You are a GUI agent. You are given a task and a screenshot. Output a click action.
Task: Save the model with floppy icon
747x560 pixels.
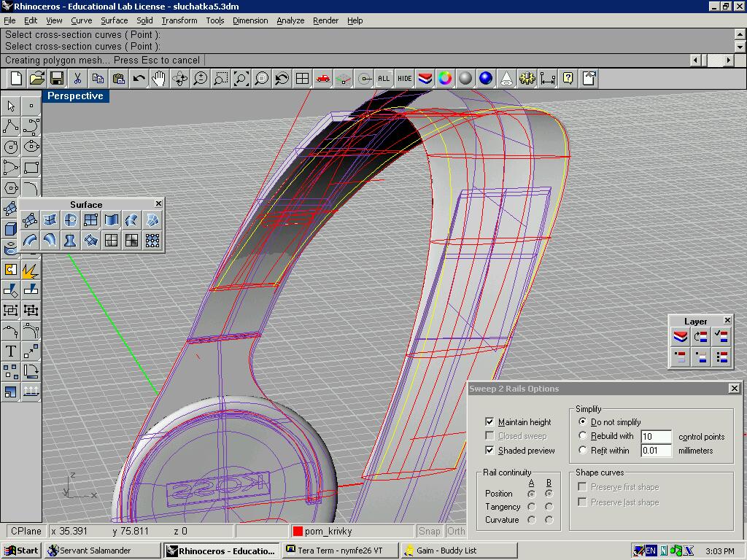coord(57,79)
